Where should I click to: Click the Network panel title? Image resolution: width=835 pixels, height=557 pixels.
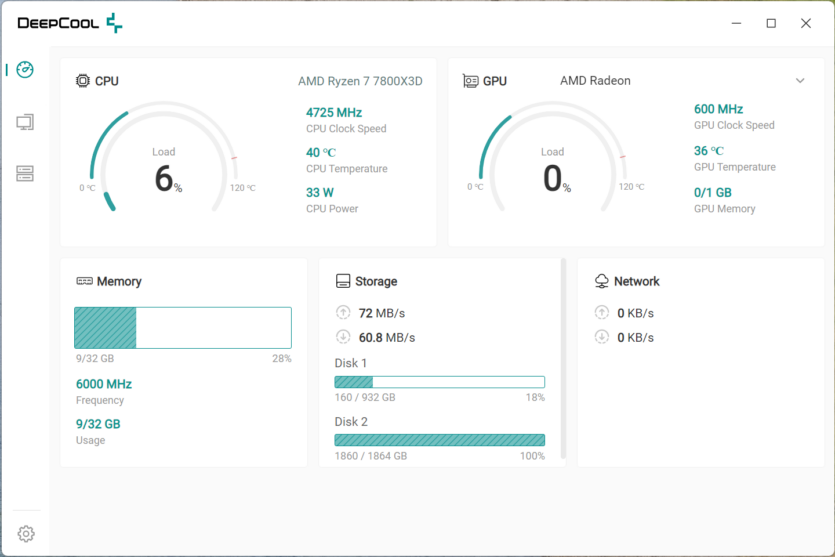click(636, 281)
